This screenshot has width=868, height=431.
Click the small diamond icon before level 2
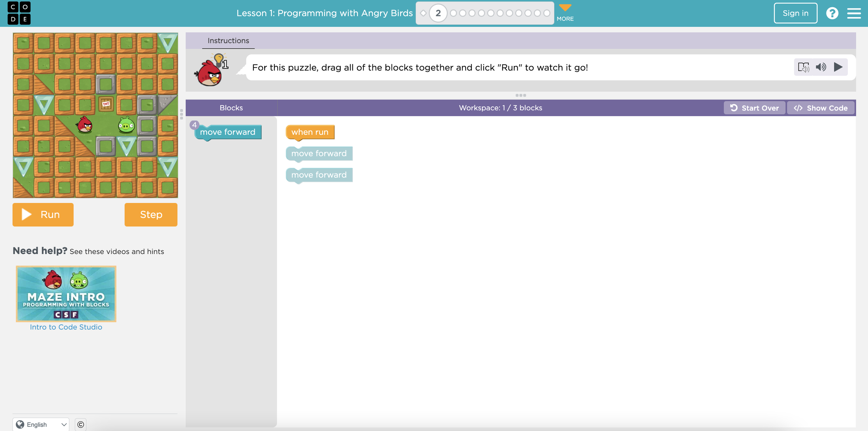coord(423,13)
